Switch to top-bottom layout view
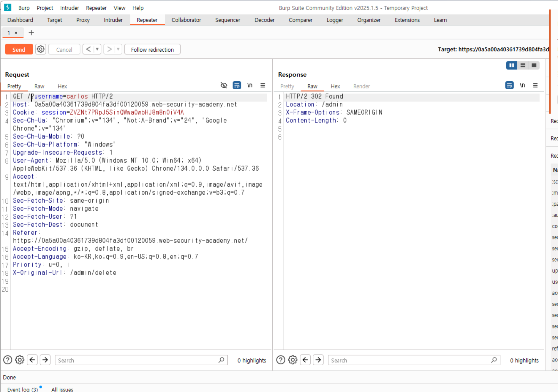The height and width of the screenshot is (392, 558). click(523, 65)
